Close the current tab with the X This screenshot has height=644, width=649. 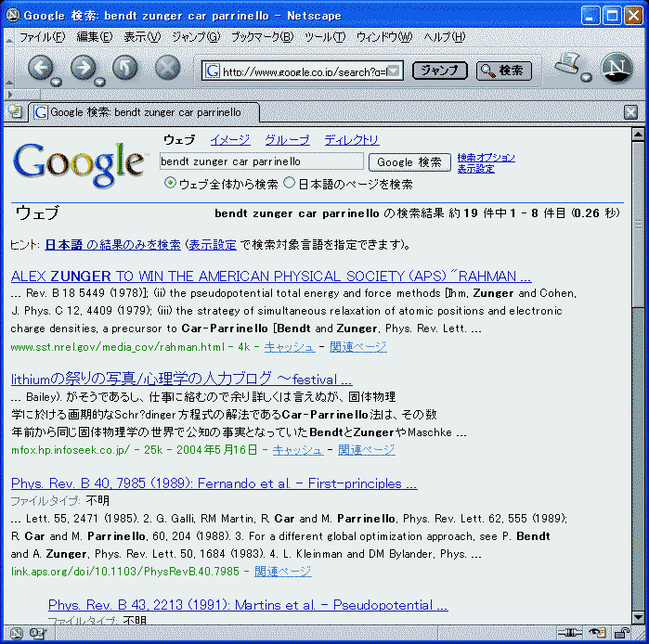[630, 112]
